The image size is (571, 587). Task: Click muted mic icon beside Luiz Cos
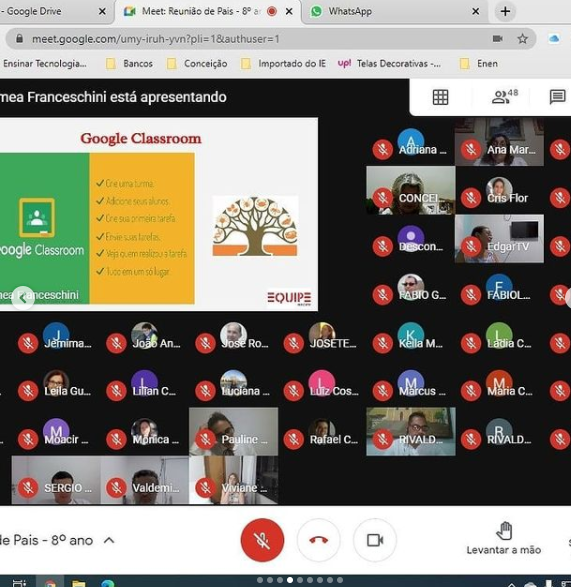point(294,391)
